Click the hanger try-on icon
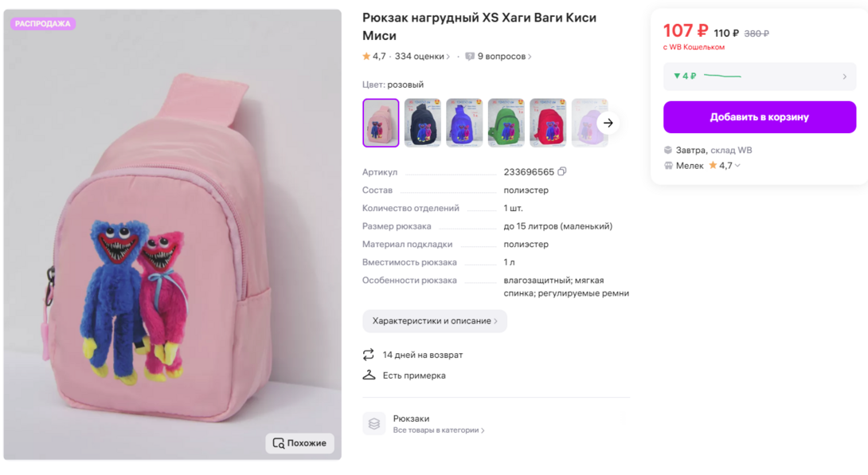The image size is (868, 475). [369, 375]
